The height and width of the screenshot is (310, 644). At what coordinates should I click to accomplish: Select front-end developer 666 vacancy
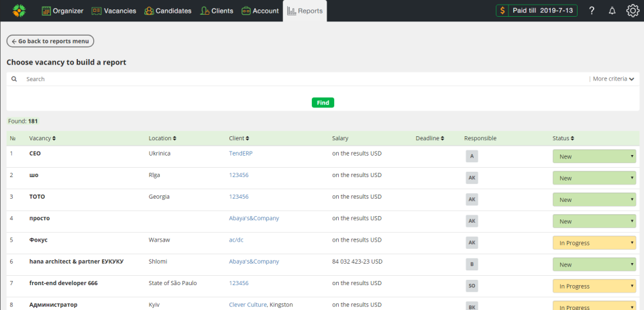[x=63, y=283]
